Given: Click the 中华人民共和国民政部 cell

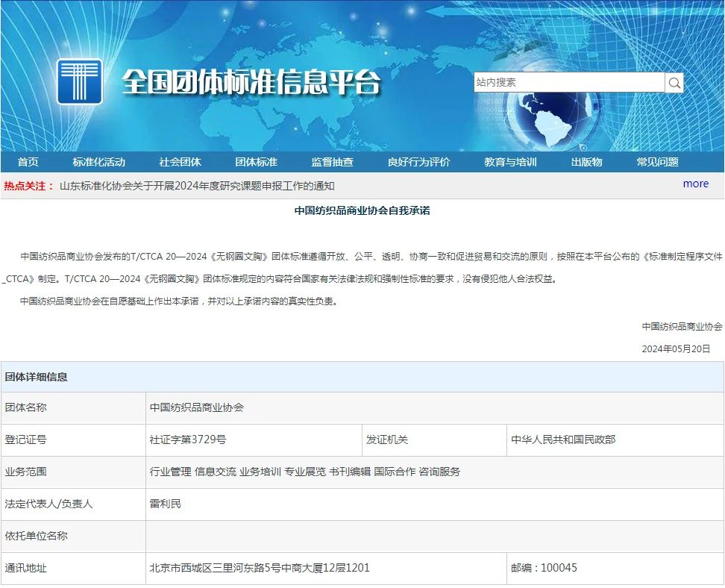Looking at the screenshot, I should point(615,440).
